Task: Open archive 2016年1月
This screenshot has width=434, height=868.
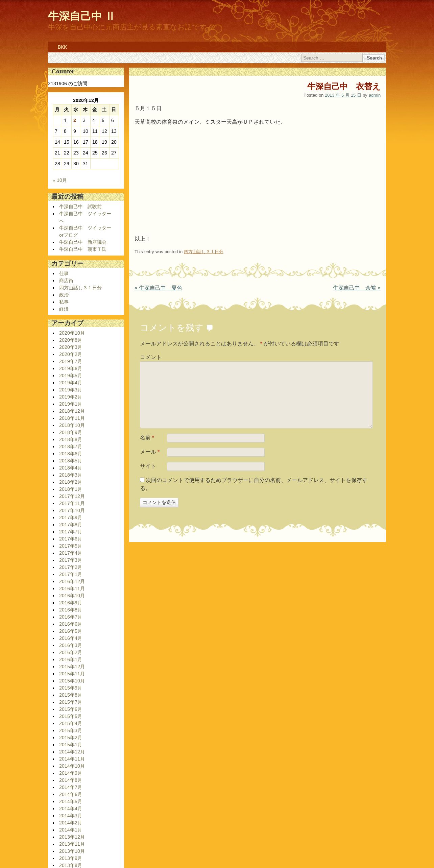Action: [x=71, y=659]
